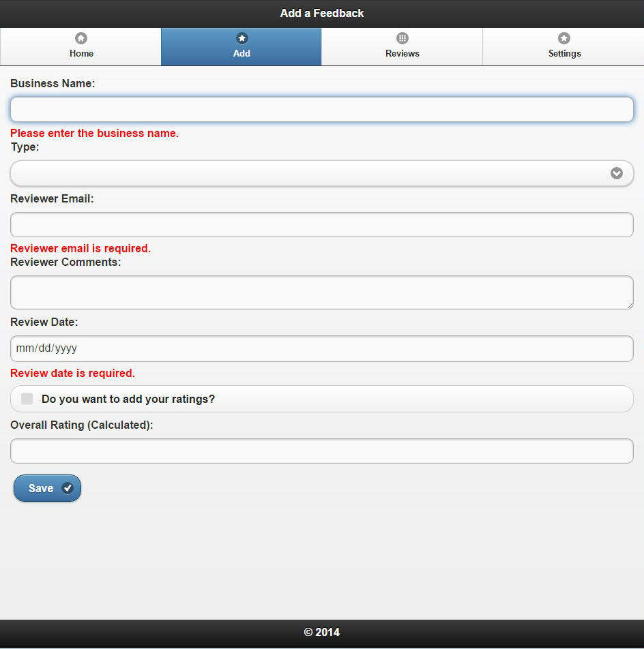
Task: Click "Do you want to add your ratings?" label
Action: click(x=128, y=399)
